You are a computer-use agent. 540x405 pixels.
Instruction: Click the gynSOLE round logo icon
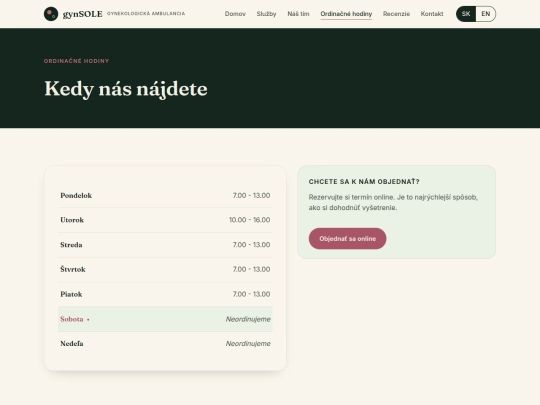point(51,14)
